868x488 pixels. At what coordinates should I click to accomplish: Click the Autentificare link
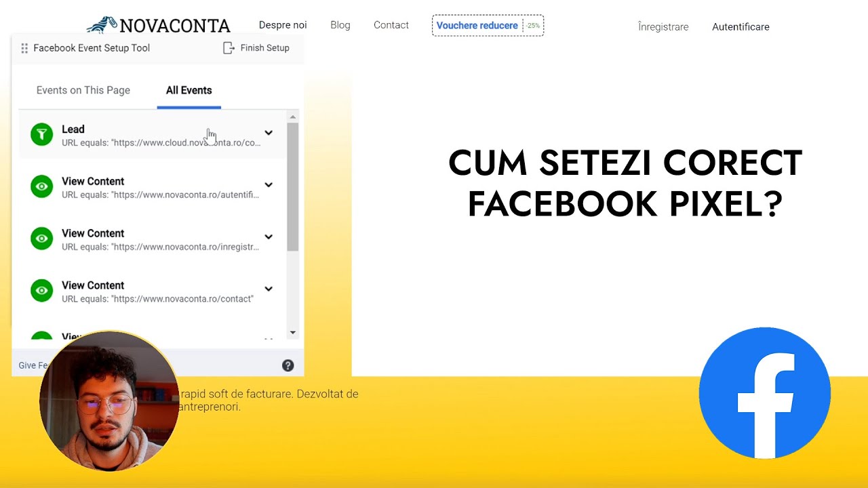click(741, 27)
